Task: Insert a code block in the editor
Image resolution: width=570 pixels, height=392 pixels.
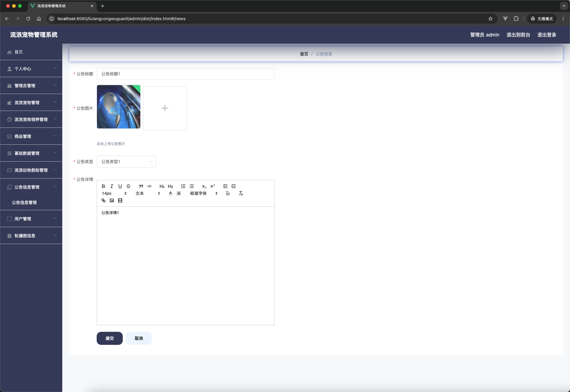Action: point(149,186)
